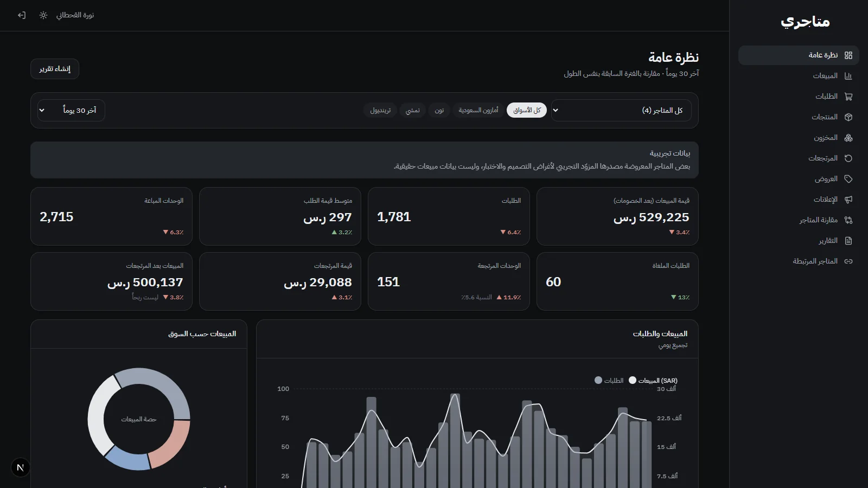The width and height of the screenshot is (868, 488).
Task: Click the متاجري logo link
Action: 805,22
